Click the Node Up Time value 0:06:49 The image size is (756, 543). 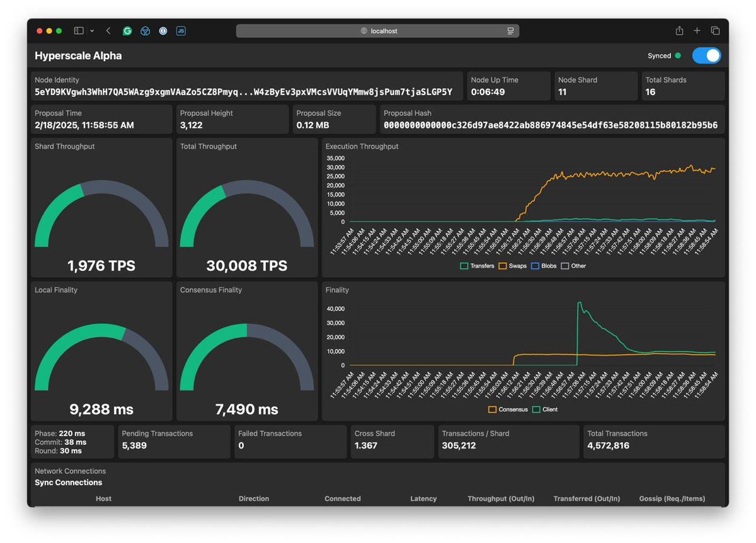pyautogui.click(x=488, y=92)
